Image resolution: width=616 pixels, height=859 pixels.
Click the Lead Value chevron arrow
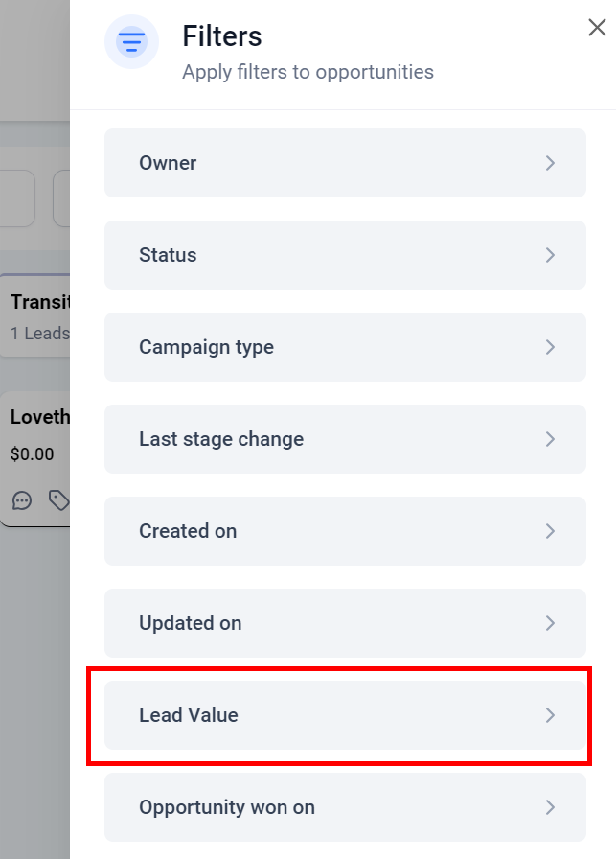coord(550,715)
